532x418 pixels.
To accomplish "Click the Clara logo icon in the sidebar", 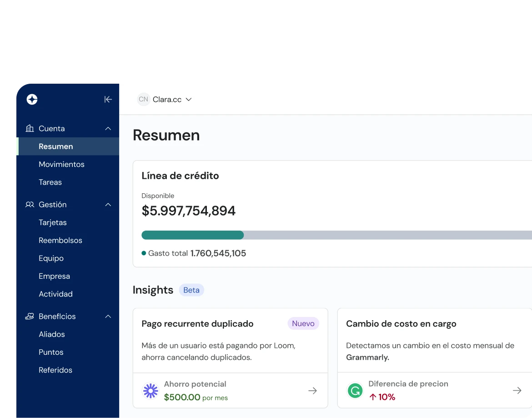I will 32,99.
